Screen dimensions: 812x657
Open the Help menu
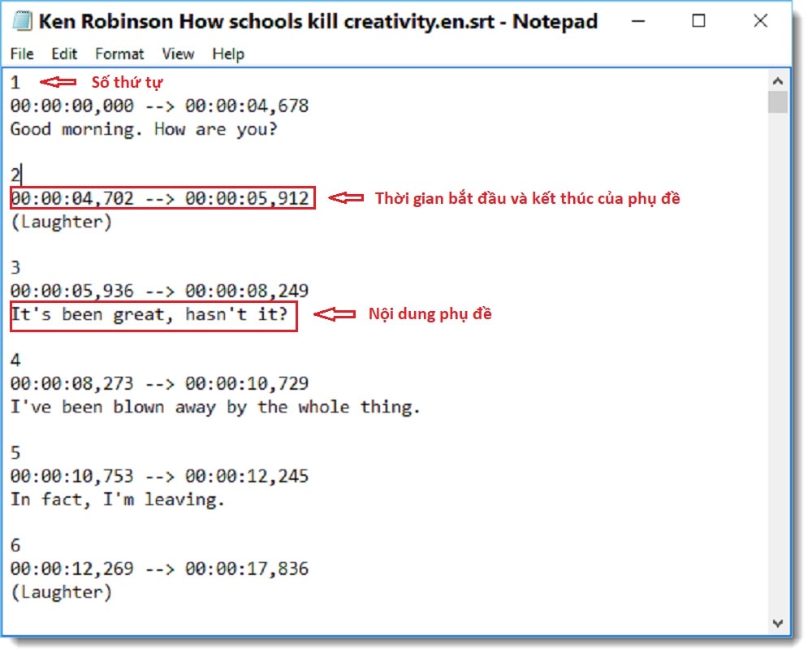coord(228,54)
